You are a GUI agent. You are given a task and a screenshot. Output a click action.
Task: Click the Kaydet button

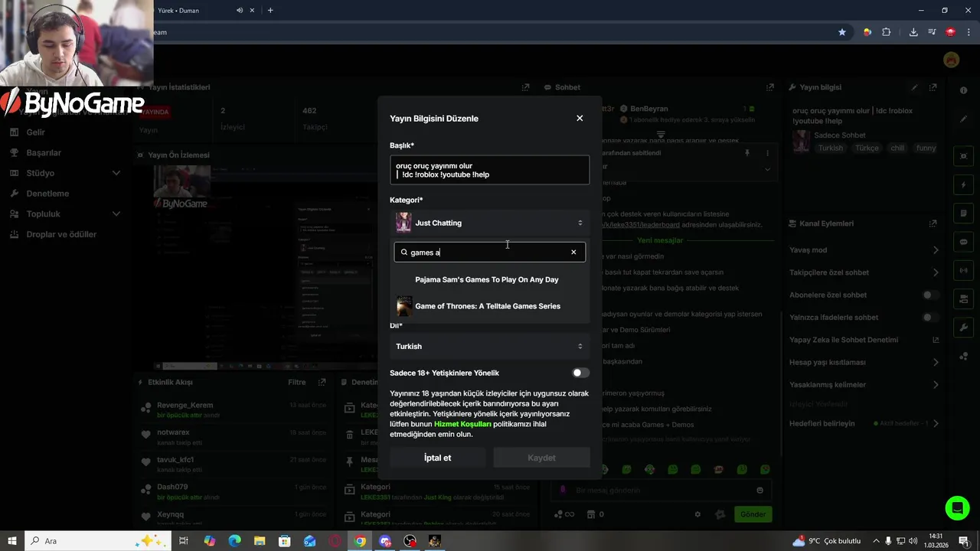541,458
